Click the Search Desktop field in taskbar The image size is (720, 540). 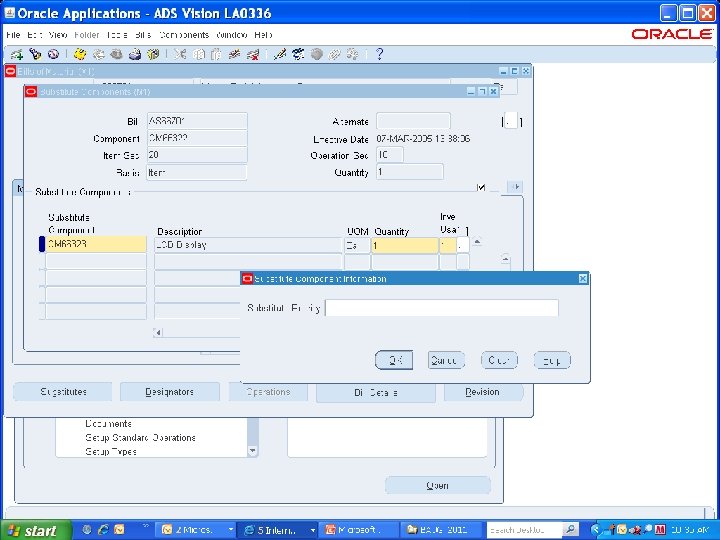coord(524,530)
